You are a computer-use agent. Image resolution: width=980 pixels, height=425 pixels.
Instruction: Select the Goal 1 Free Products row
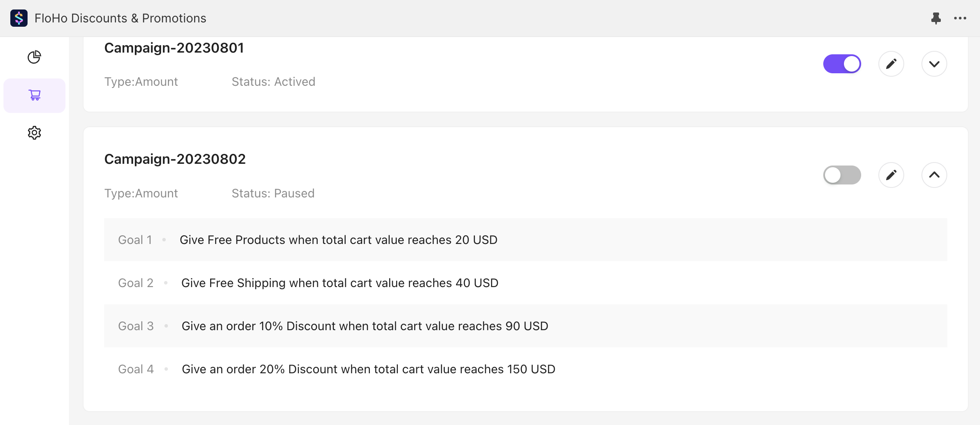point(338,240)
